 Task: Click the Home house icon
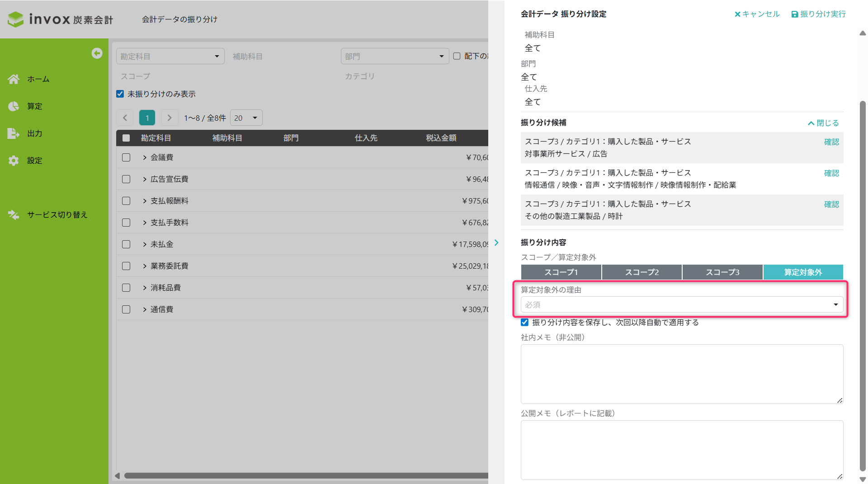click(14, 79)
